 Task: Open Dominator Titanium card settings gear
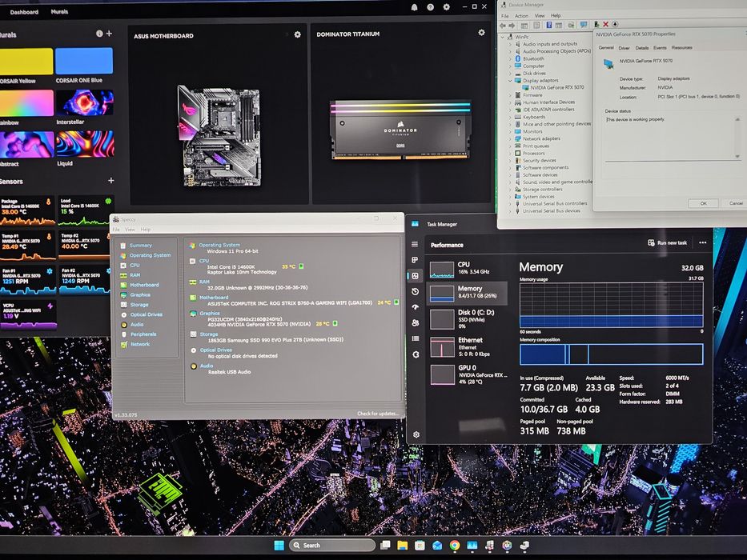[481, 32]
